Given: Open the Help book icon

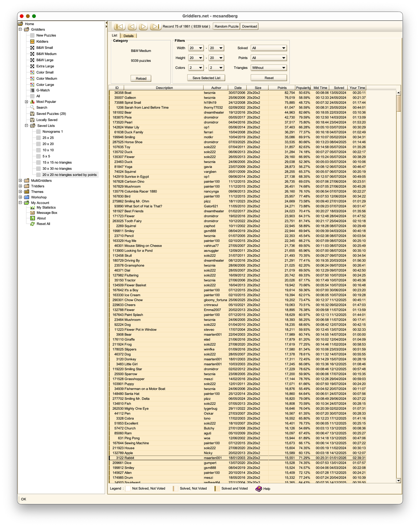Looking at the screenshot, I should point(259,489).
